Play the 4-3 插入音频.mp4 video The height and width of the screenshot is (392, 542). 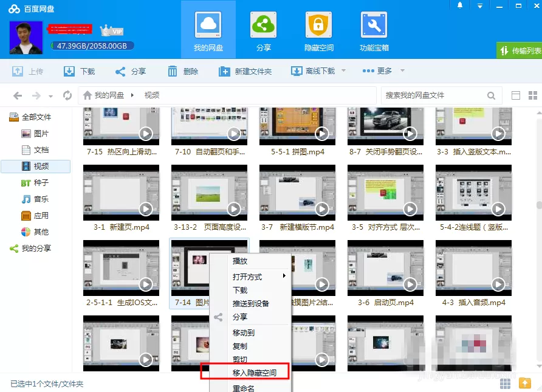click(498, 284)
